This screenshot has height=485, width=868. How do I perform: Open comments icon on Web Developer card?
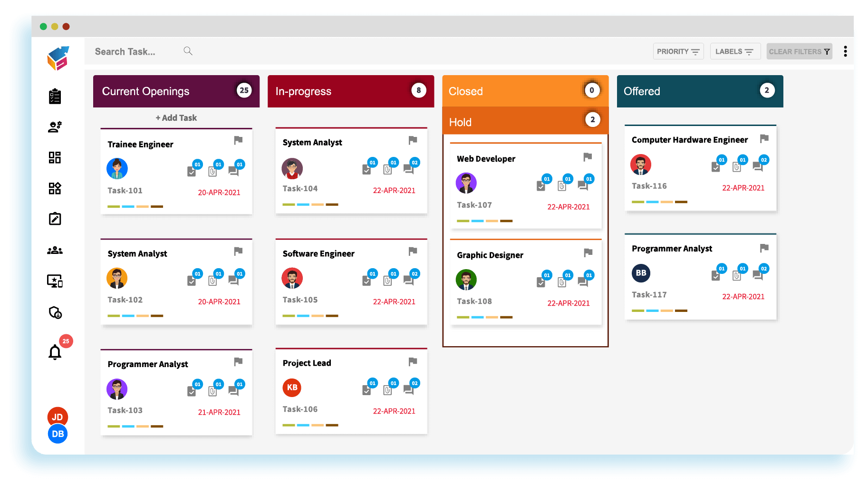(583, 186)
